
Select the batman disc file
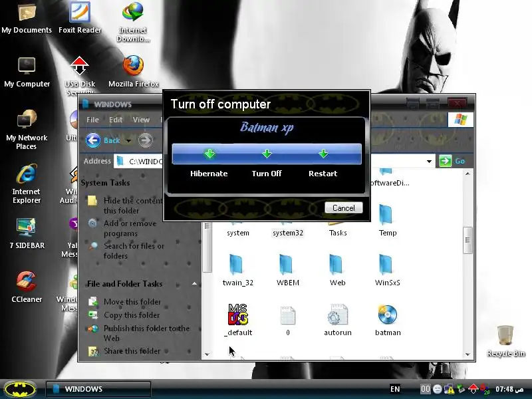(x=388, y=320)
